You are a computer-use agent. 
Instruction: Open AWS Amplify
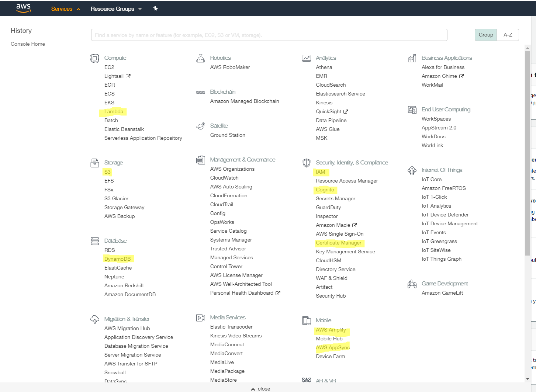[331, 330]
